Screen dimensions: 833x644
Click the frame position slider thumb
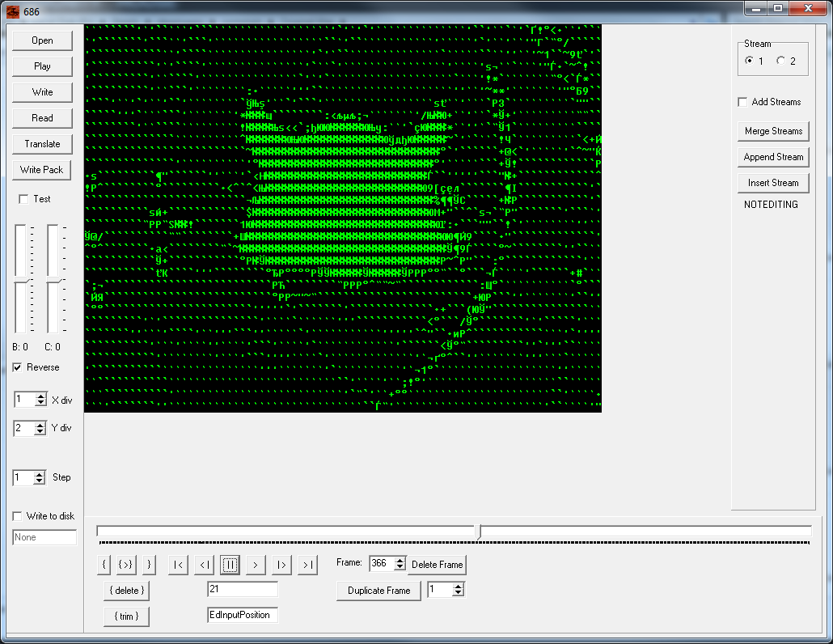coord(480,532)
